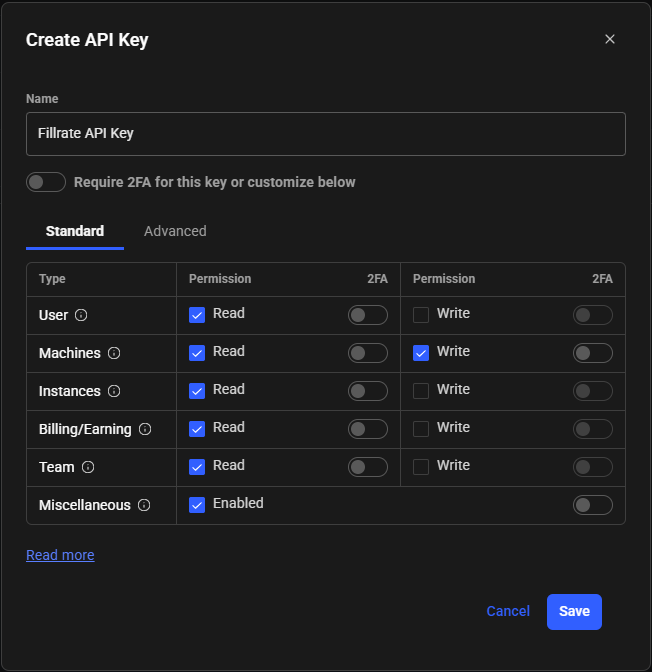Enable 2FA for Team Read

[x=368, y=467]
